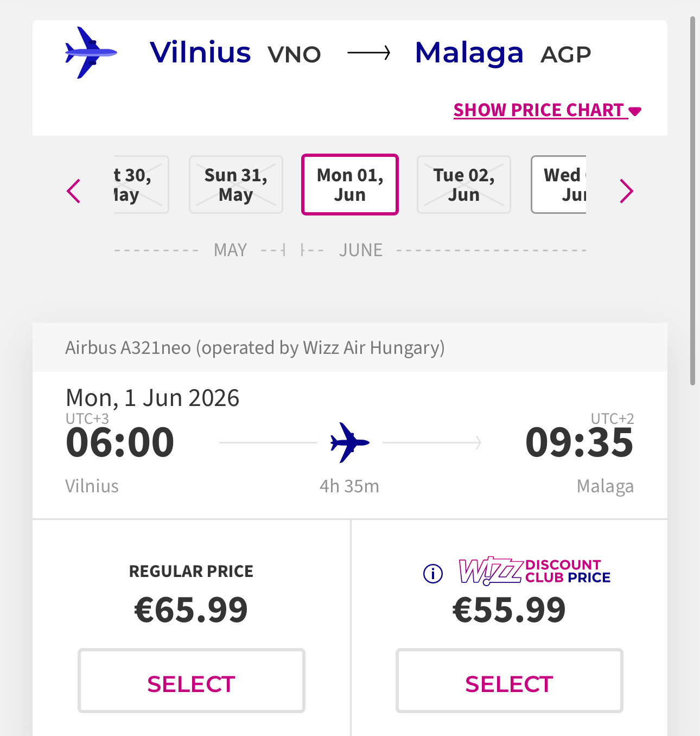Click the route arrow between Vilnius and Malaga
This screenshot has width=700, height=736.
tap(368, 53)
